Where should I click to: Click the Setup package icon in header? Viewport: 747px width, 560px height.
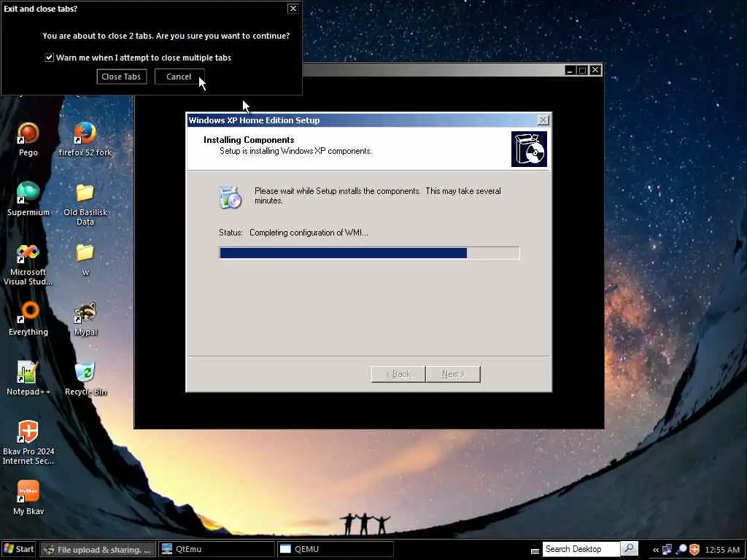pyautogui.click(x=529, y=149)
